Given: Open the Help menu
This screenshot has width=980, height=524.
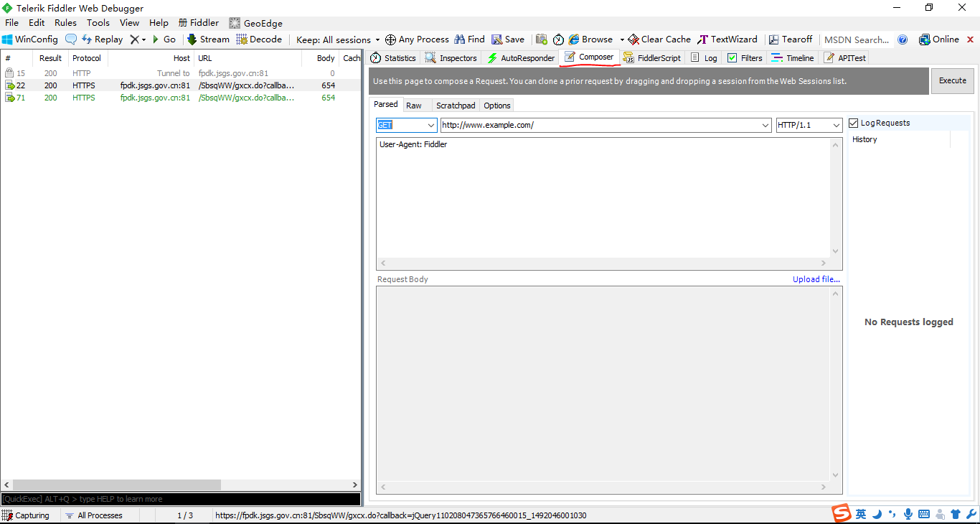Looking at the screenshot, I should [159, 23].
